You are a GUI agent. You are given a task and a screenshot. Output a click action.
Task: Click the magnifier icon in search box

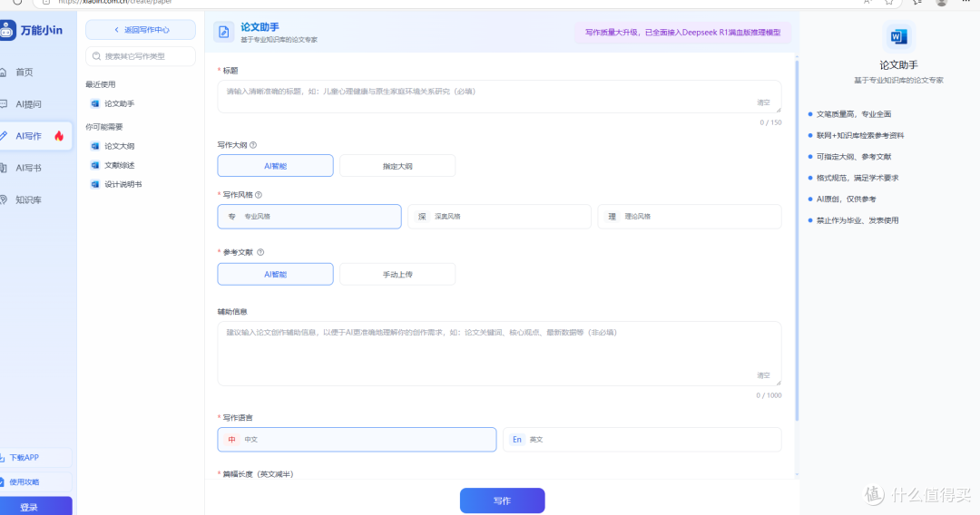(x=96, y=56)
